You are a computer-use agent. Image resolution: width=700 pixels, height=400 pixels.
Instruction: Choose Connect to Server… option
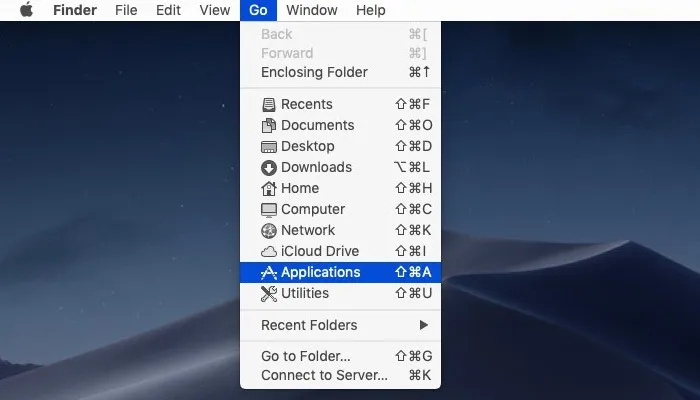pyautogui.click(x=340, y=375)
